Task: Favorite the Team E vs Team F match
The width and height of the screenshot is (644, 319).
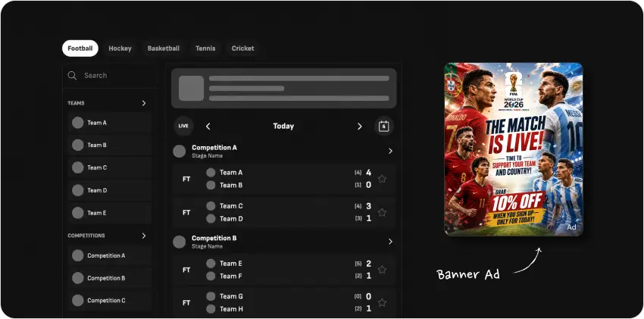Action: tap(382, 270)
